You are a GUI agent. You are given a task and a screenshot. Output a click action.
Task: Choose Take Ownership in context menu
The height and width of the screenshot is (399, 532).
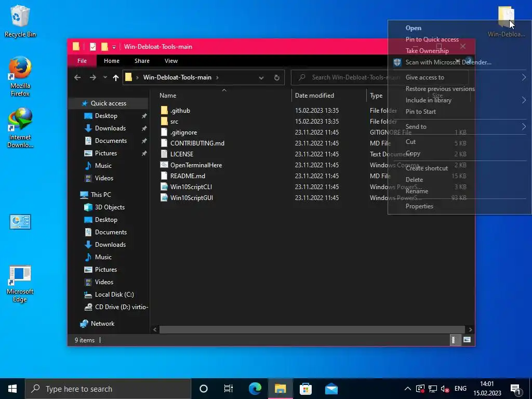(x=459, y=51)
